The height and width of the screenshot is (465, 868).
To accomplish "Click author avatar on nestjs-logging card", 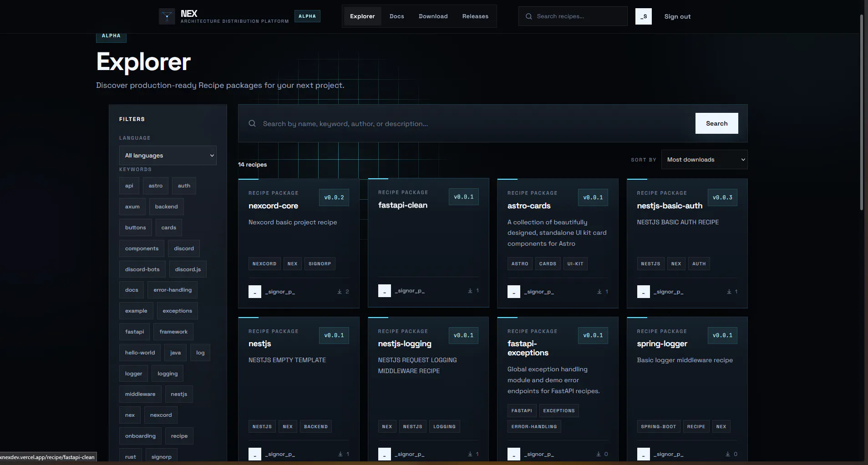I will (x=385, y=454).
